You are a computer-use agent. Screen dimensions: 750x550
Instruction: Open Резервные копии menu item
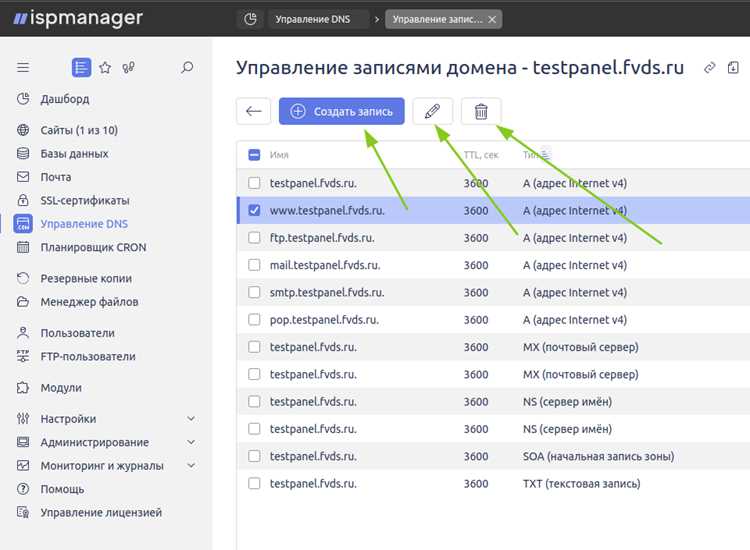[x=86, y=278]
